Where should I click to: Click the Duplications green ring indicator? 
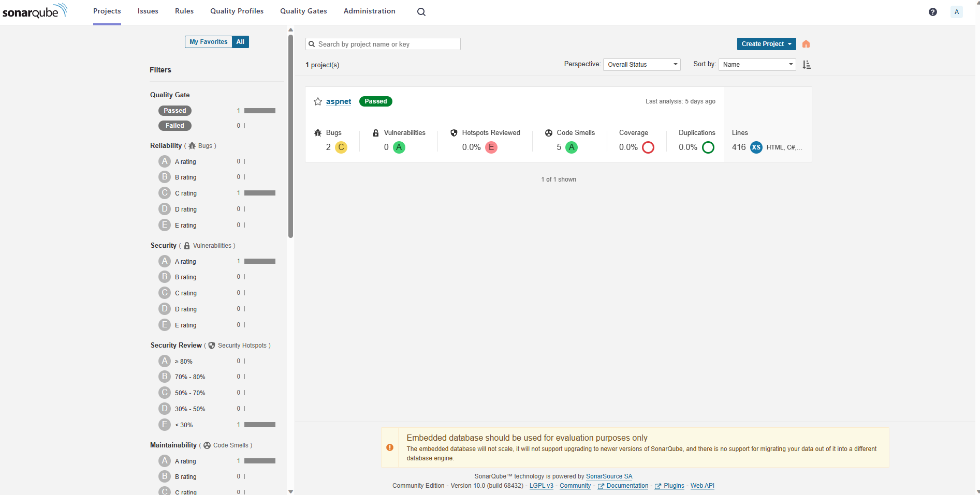708,147
